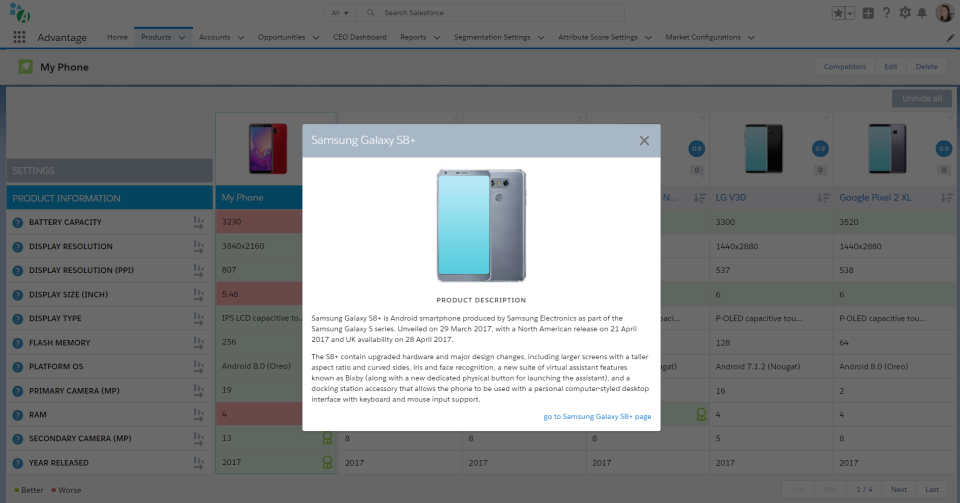The image size is (960, 503).
Task: Click the Secondary Camera chart sort icon
Action: [x=198, y=439]
